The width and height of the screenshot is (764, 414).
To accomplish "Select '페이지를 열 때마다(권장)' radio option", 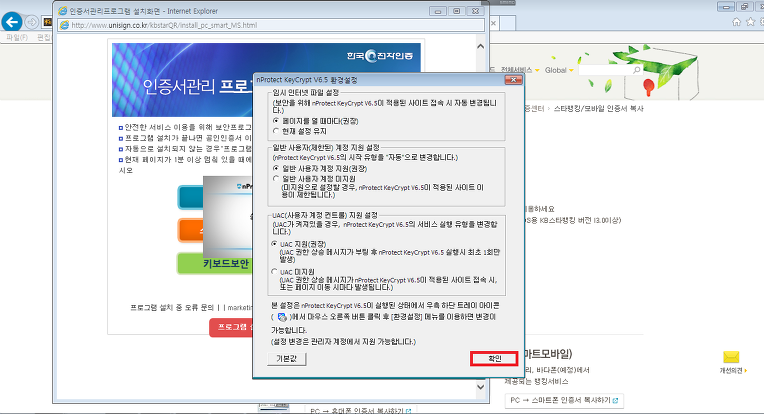I will (x=276, y=120).
